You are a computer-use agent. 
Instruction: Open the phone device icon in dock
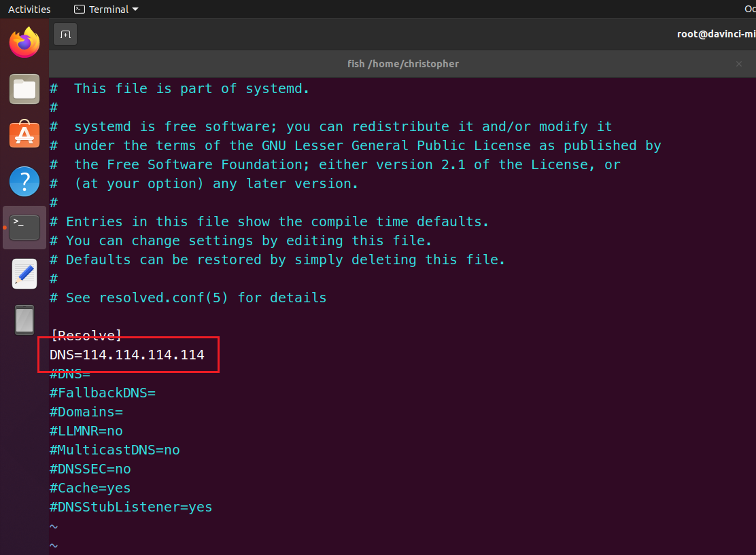pos(24,319)
